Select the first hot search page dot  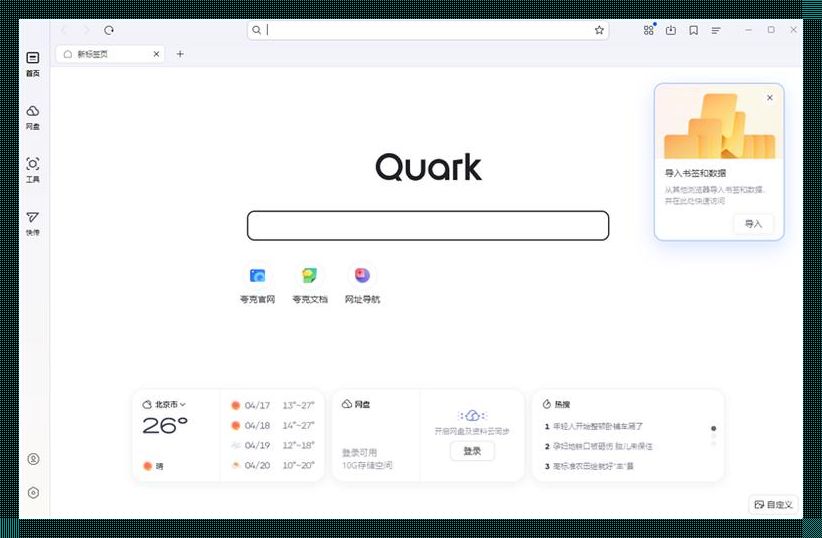tap(713, 428)
